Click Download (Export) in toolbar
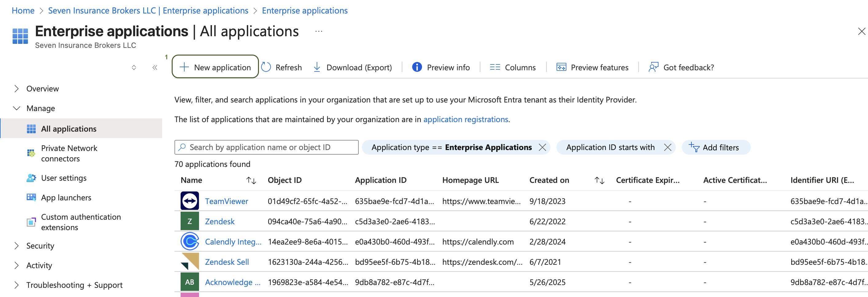The image size is (868, 297). pyautogui.click(x=353, y=67)
